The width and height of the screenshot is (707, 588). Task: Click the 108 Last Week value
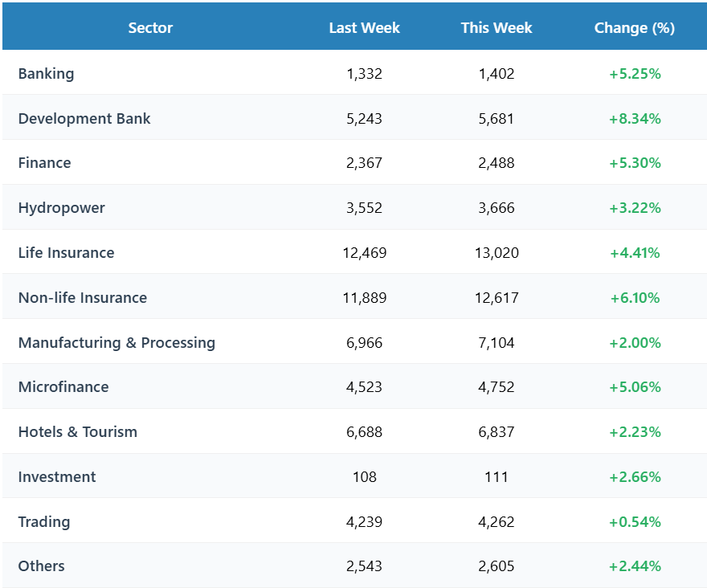(x=364, y=476)
